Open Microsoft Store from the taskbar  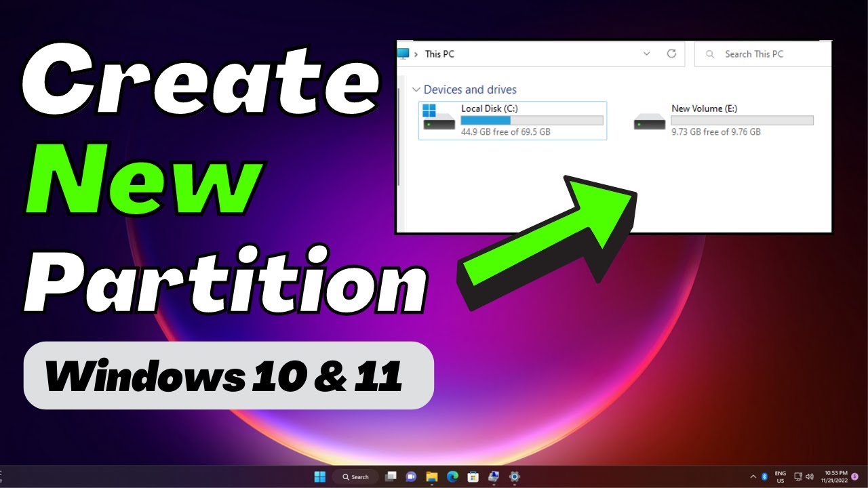(473, 476)
